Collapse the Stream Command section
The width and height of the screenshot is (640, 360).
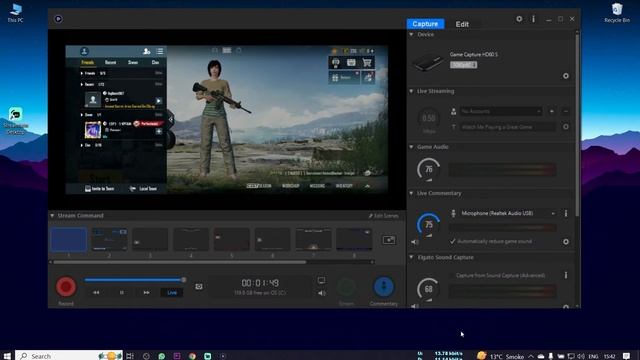tap(52, 216)
